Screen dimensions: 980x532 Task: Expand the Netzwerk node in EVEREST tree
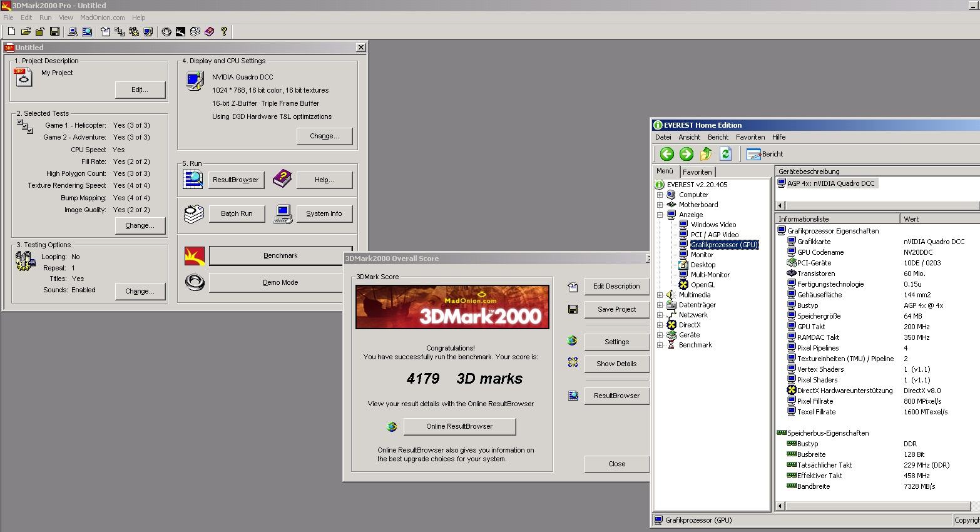pyautogui.click(x=660, y=315)
